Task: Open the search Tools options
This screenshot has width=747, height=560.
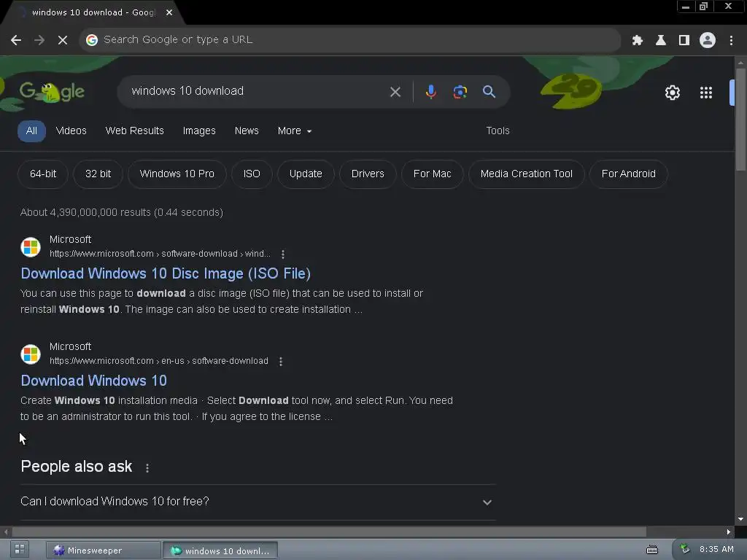Action: point(498,131)
